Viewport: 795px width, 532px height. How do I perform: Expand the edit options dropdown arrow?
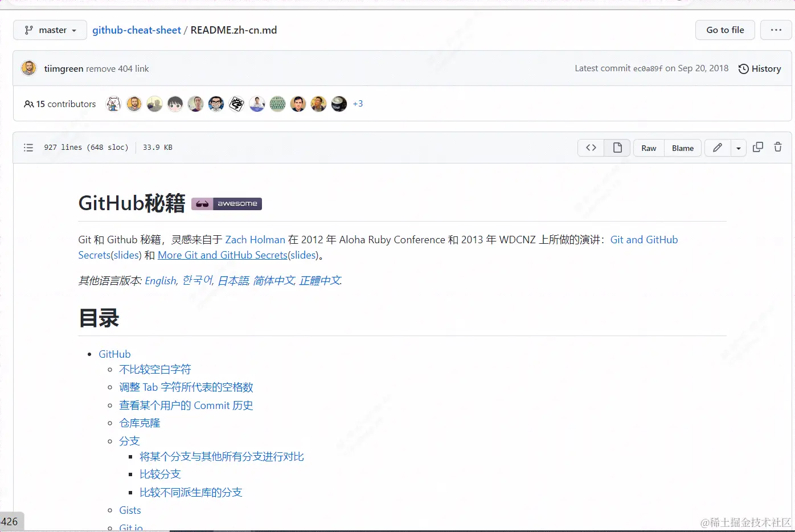pos(739,148)
